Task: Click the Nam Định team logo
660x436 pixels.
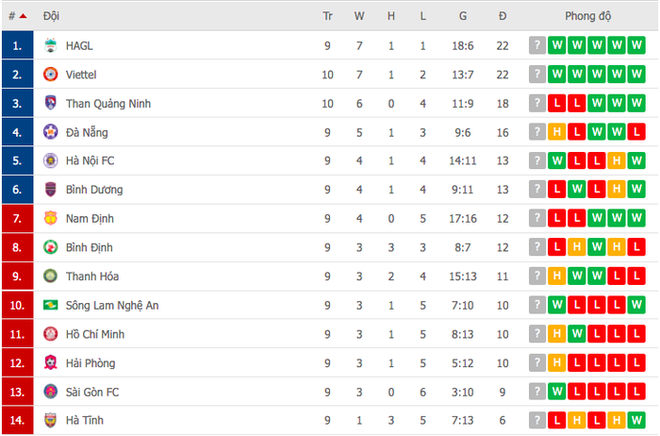Action: coord(51,218)
